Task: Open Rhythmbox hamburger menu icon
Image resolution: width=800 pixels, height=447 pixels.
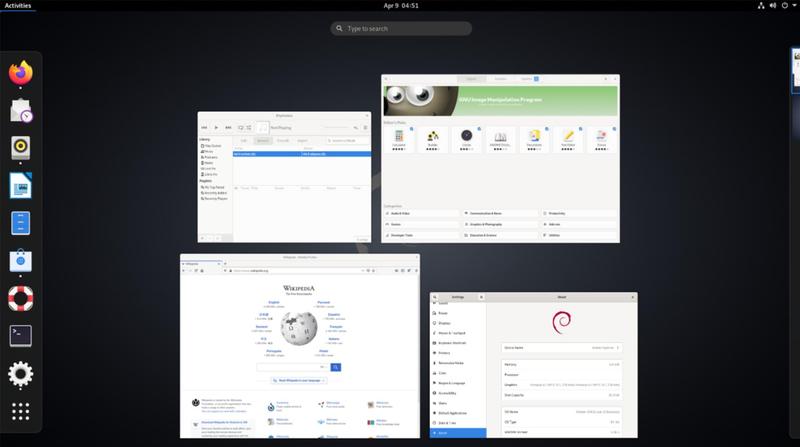Action: coord(365,128)
